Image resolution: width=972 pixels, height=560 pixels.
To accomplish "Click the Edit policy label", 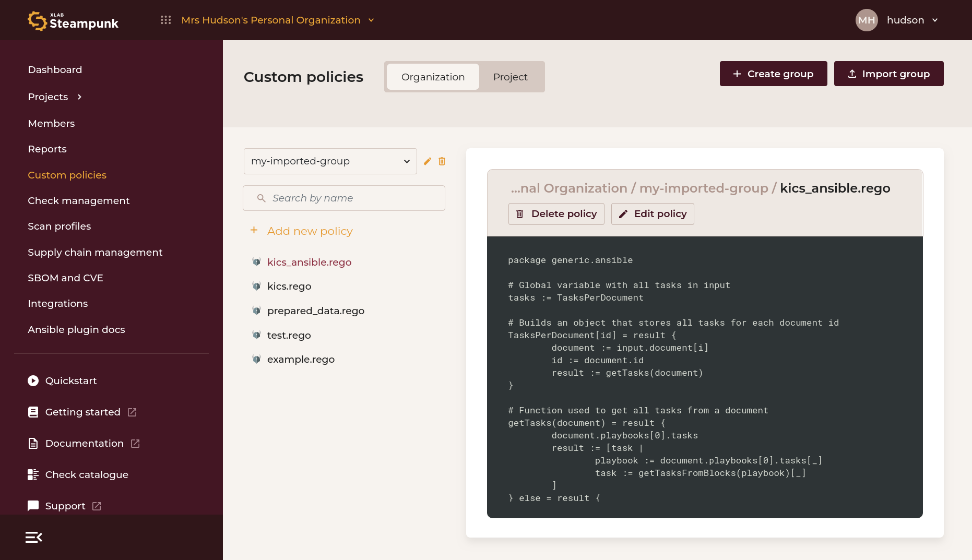I will click(660, 214).
